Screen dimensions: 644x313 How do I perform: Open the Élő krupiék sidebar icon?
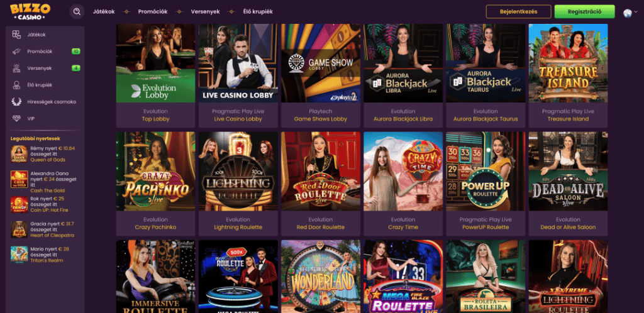[x=16, y=85]
